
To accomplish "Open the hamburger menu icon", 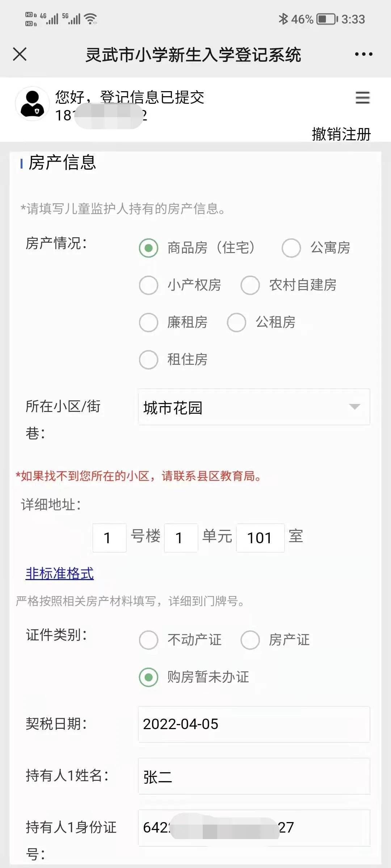I will click(362, 98).
